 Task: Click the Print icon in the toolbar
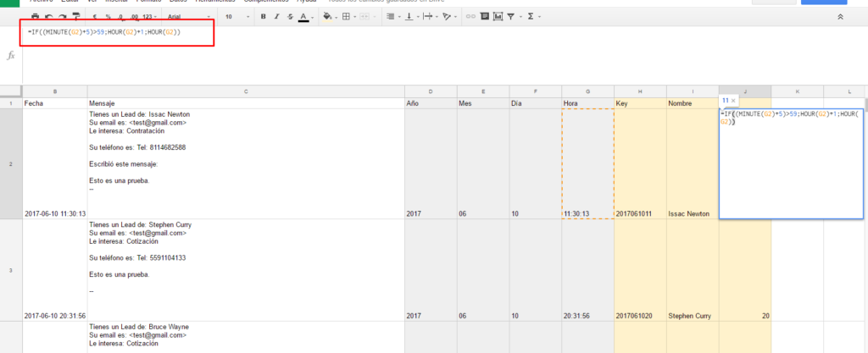[x=36, y=17]
